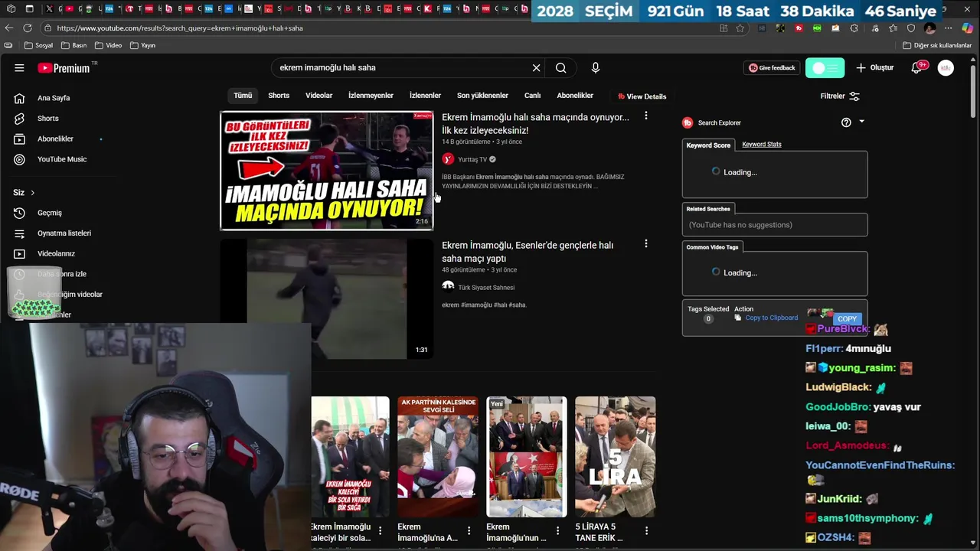Screen dimensions: 980x551
Task: Open Shorts from the sidebar
Action: (x=47, y=119)
